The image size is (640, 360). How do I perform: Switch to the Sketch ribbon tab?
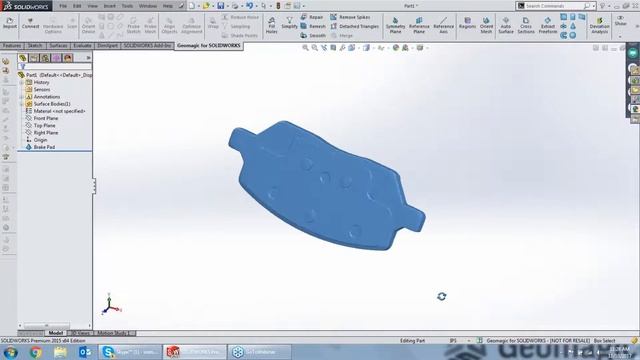point(35,46)
